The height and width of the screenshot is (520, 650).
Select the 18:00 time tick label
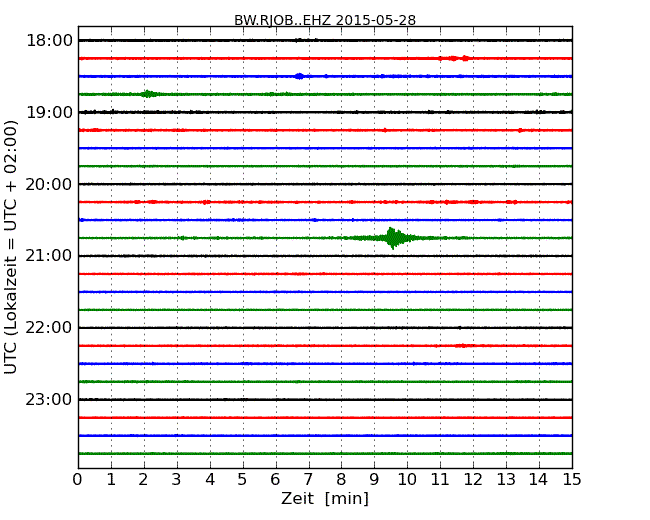pos(49,41)
